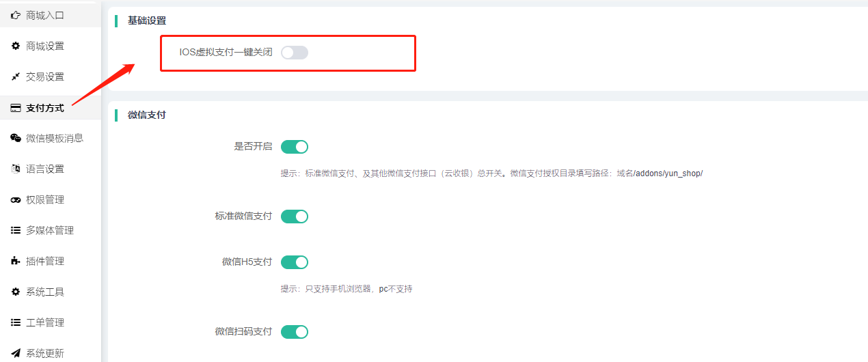Screen dimensions: 868x362
Task: Switch off 微信扫码支付 toggle
Action: [x=295, y=332]
